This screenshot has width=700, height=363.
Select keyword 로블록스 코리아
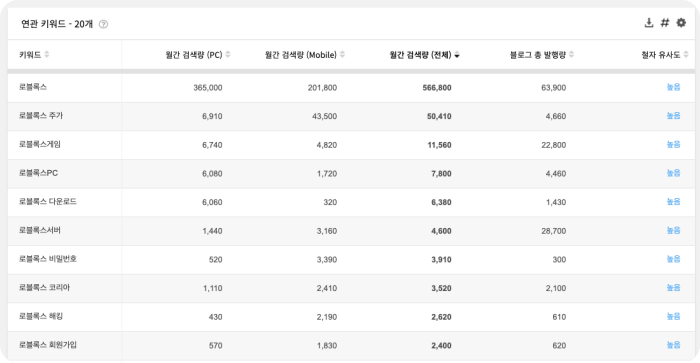click(44, 288)
